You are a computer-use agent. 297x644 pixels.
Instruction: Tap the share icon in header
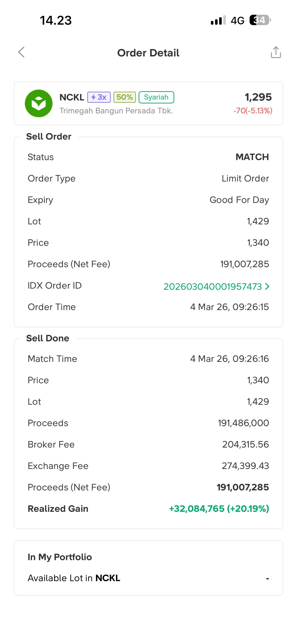276,52
